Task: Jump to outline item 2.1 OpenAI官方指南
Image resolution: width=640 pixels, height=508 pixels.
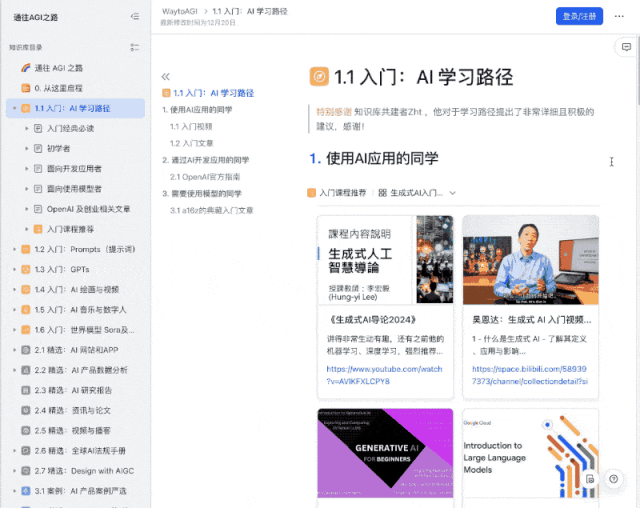Action: (205, 177)
